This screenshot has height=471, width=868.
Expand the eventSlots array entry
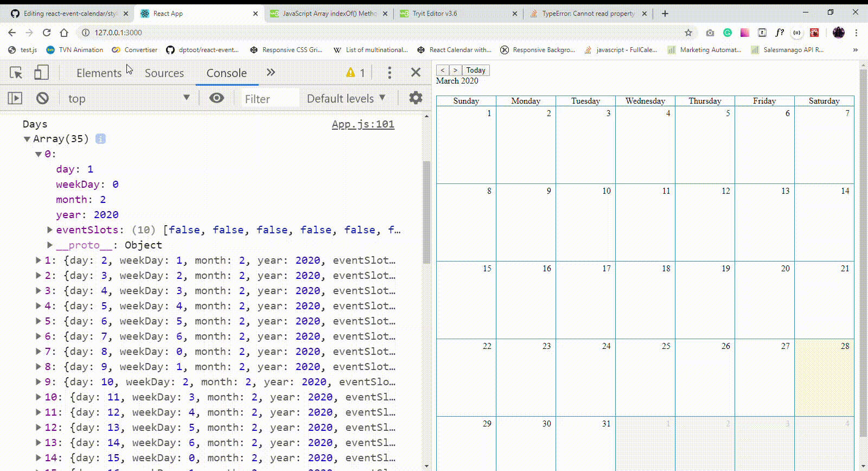coord(50,230)
